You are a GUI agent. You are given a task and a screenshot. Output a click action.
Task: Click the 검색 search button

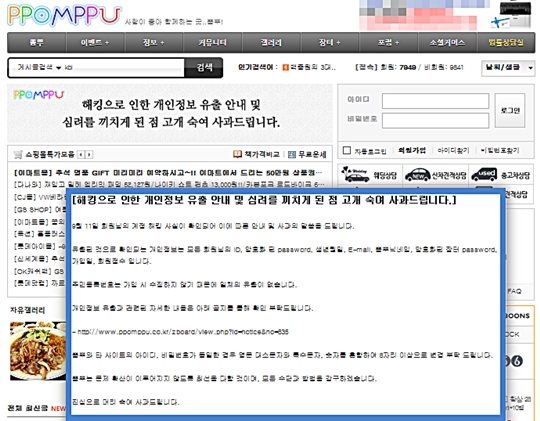tap(204, 68)
